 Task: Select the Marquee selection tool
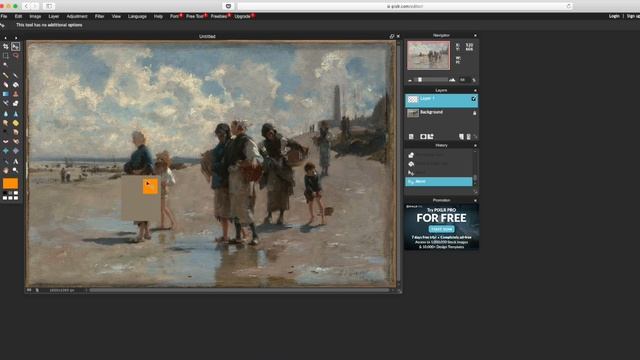coord(5,56)
